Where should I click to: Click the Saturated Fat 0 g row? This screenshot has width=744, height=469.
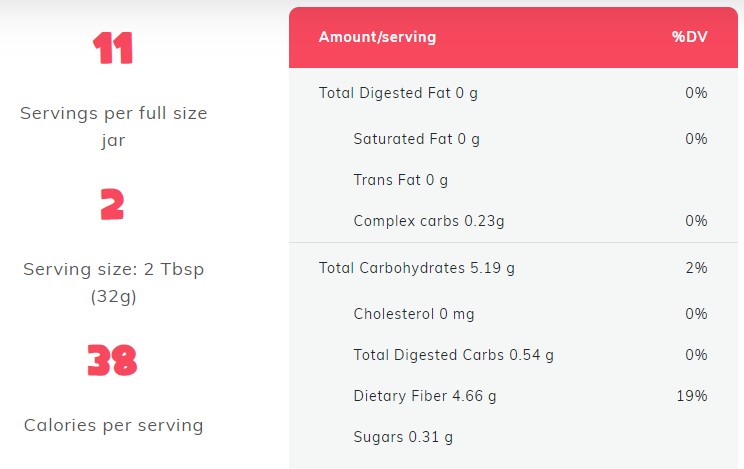(416, 139)
